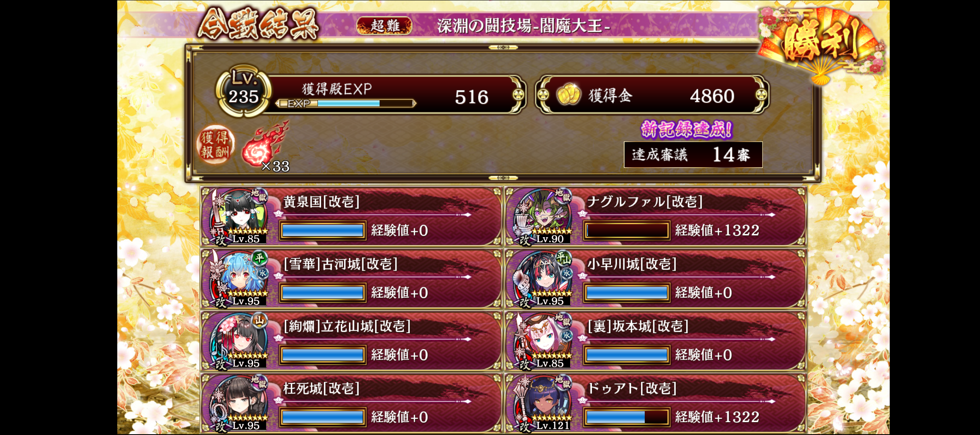Viewport: 980px width, 435px height.
Task: Tap the ナグルファル[改壱] character portrait
Action: [543, 217]
